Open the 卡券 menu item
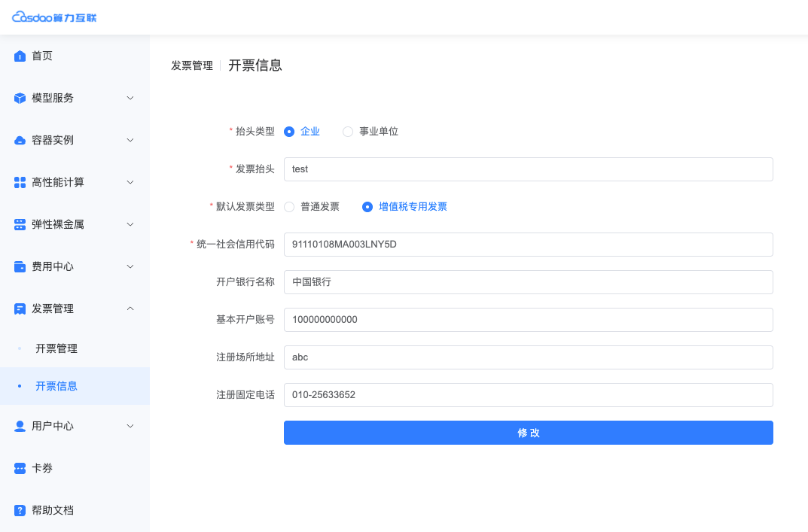Viewport: 808px width, 532px height. point(75,468)
